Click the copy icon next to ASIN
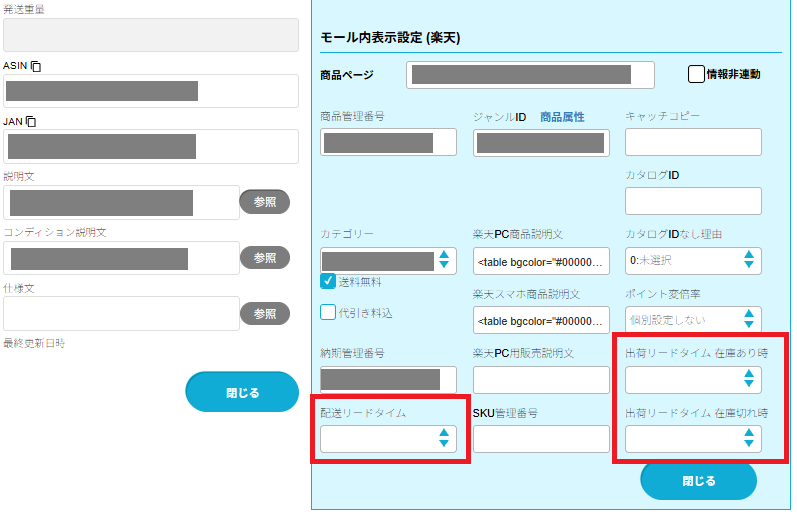 37,66
